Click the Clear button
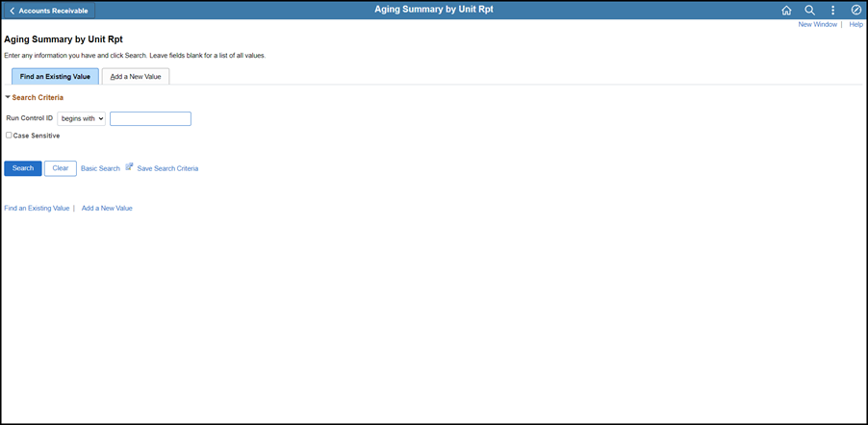 point(61,168)
